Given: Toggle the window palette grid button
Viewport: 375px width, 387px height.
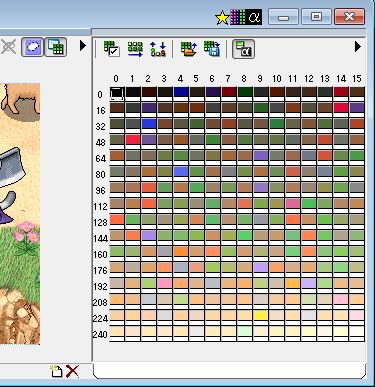Looking at the screenshot, I should pyautogui.click(x=55, y=47).
